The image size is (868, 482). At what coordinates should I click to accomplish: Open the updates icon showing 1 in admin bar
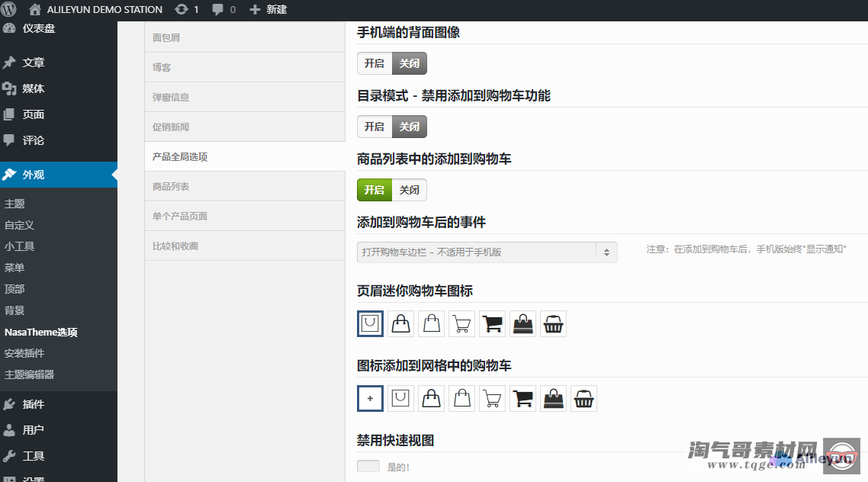pos(186,10)
